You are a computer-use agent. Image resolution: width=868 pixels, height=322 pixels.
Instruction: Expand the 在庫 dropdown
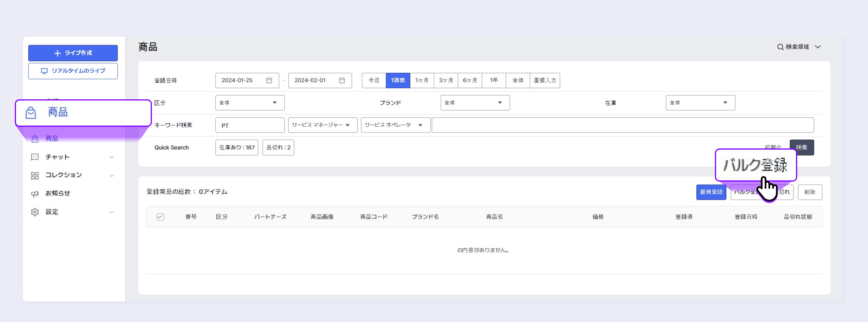700,103
